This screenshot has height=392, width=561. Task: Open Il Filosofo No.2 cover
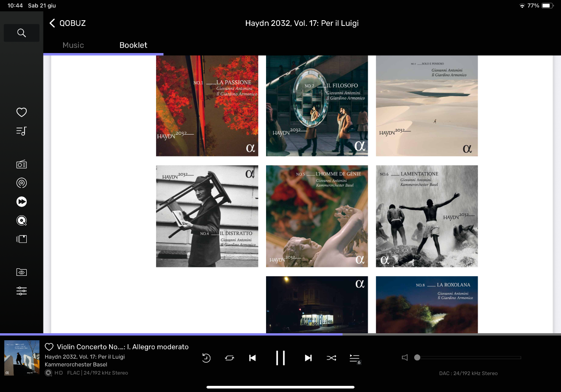click(317, 106)
